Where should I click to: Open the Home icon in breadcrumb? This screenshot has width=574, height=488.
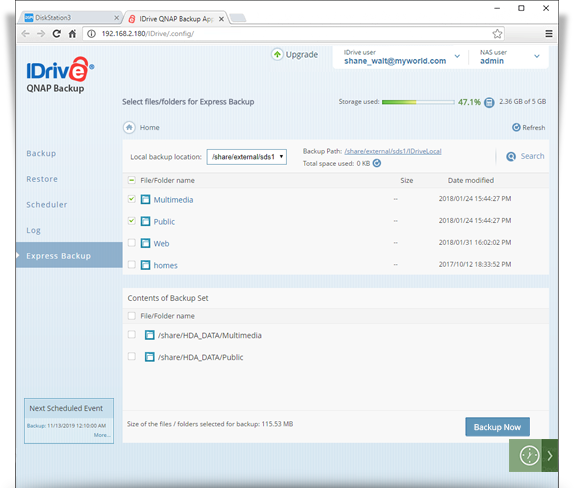click(x=129, y=127)
